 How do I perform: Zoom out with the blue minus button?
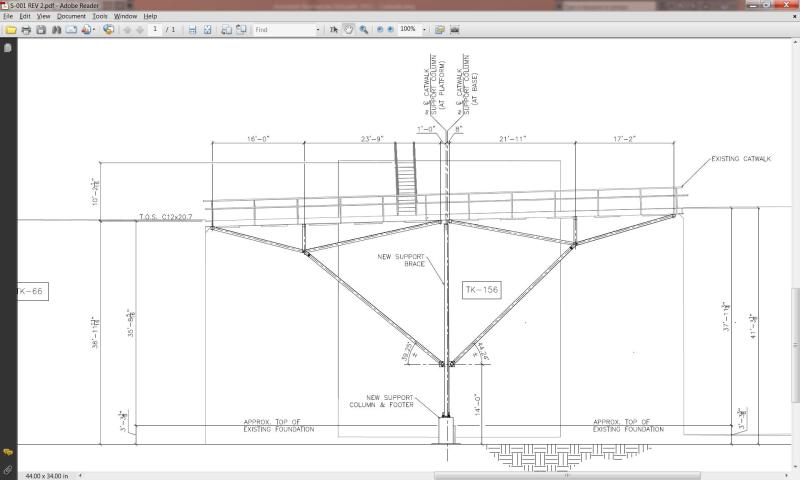(x=380, y=30)
